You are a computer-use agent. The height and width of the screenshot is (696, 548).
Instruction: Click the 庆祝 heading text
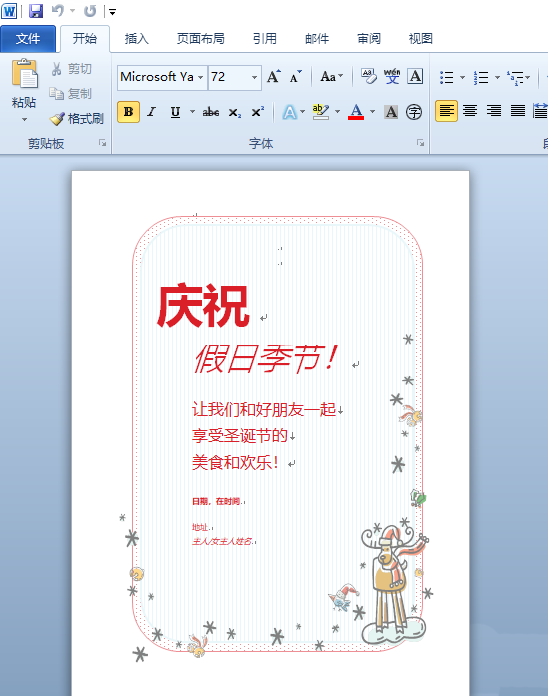click(x=203, y=306)
